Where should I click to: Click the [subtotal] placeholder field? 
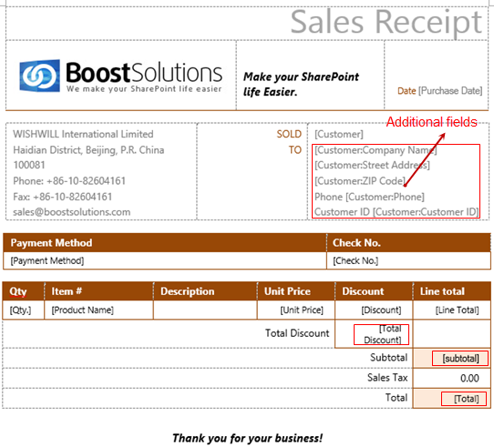pyautogui.click(x=460, y=358)
